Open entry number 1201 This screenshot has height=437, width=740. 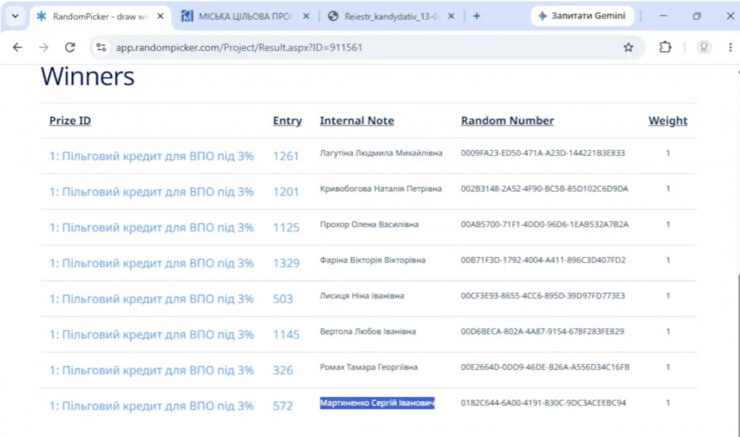click(x=286, y=192)
